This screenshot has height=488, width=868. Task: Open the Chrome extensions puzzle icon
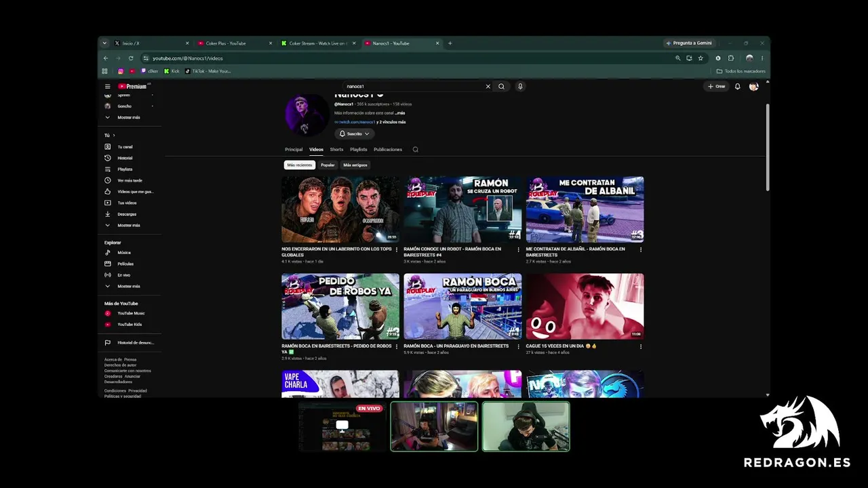point(730,58)
